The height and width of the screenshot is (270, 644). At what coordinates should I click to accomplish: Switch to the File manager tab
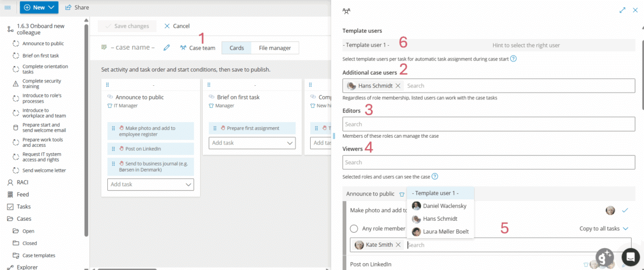point(275,48)
